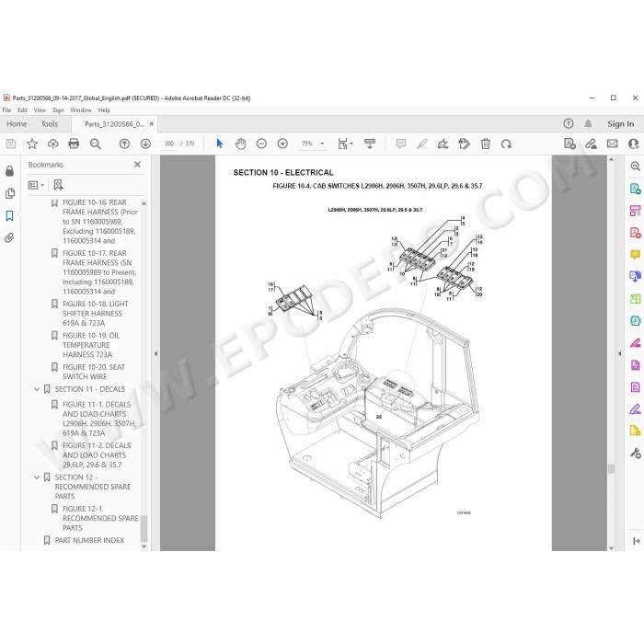Go to previous page arrow
The height and width of the screenshot is (644, 644).
(x=124, y=144)
